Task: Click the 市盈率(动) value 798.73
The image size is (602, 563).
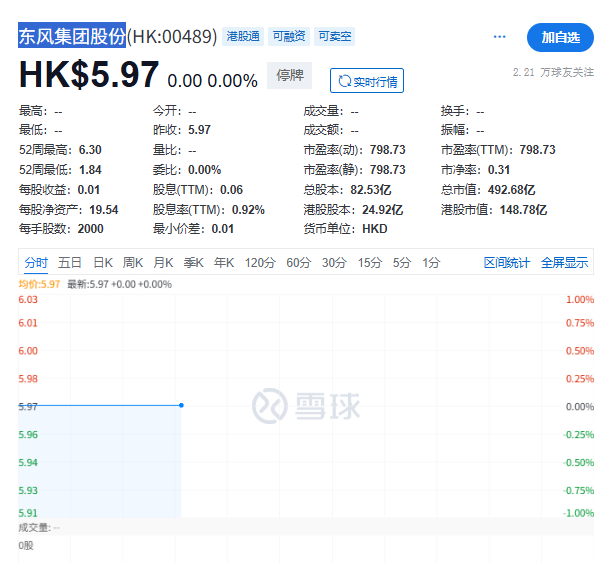Action: 387,150
